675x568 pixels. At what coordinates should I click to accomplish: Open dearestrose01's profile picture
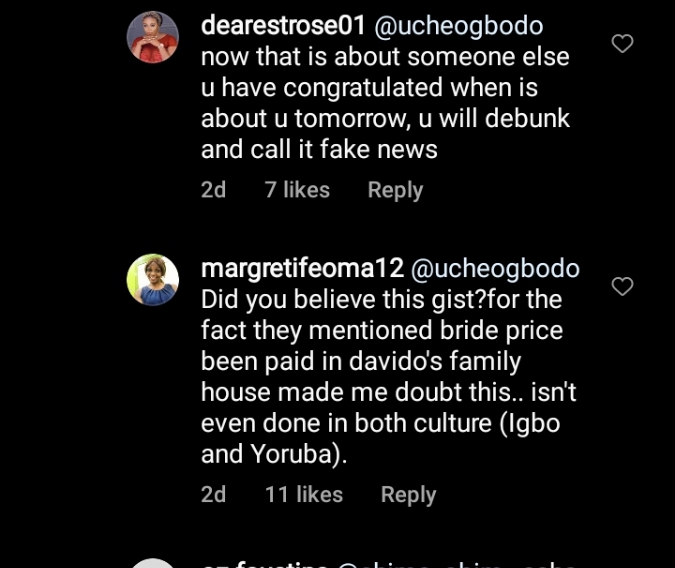(152, 38)
